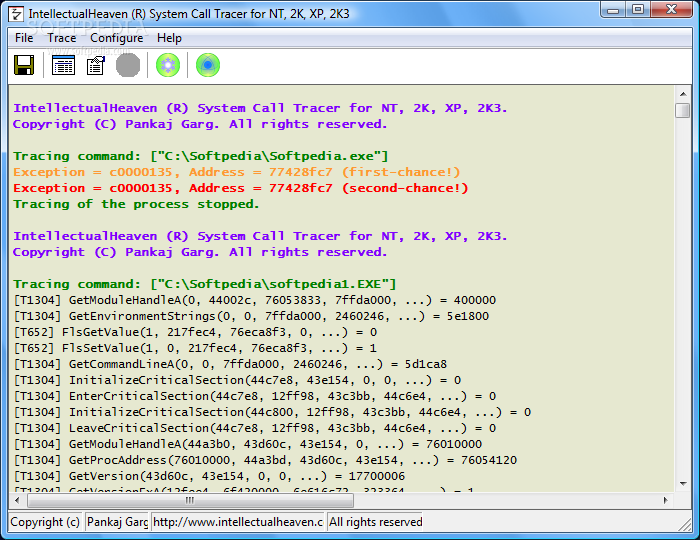
Task: Click the GetCommandLineA trace line
Action: (230, 365)
